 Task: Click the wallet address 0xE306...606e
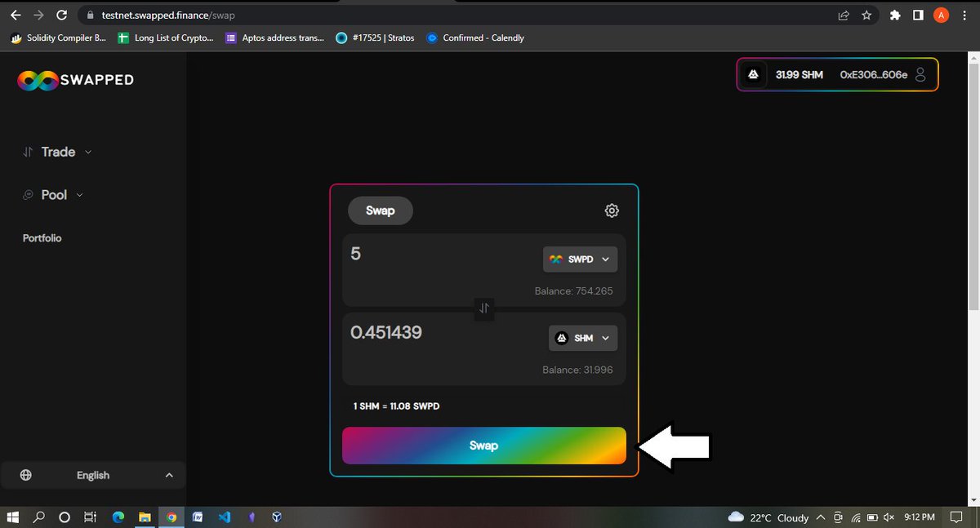tap(873, 74)
